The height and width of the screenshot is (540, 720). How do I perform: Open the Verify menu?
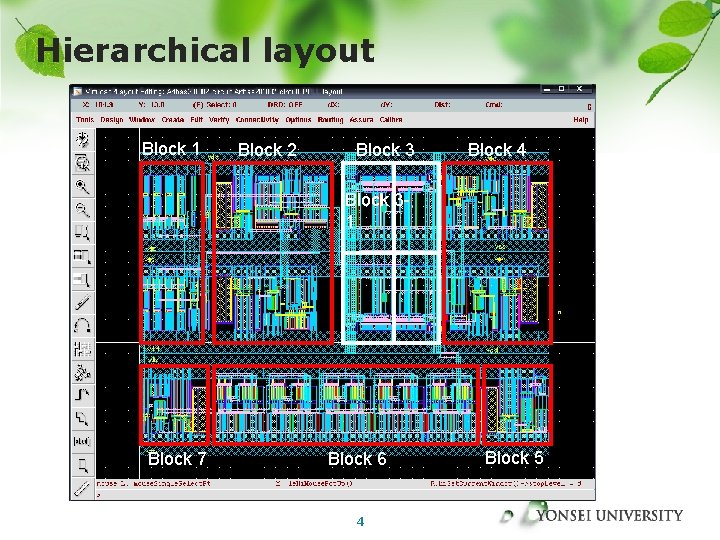click(219, 120)
